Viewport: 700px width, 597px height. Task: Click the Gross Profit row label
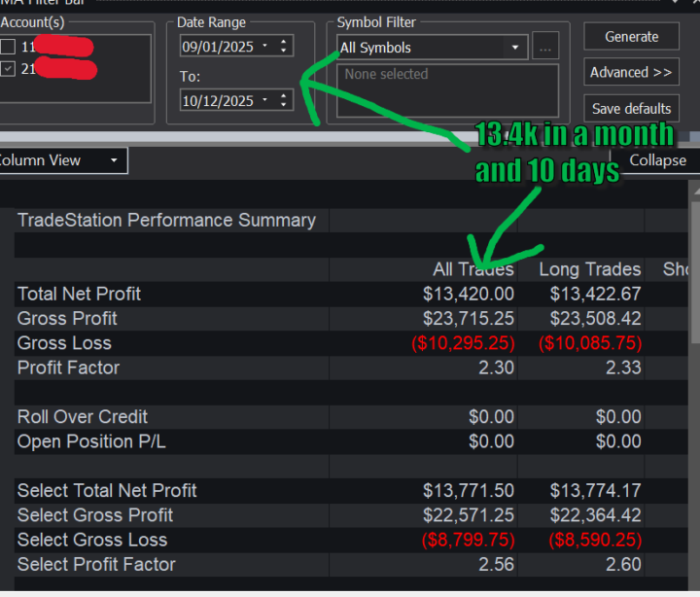tap(67, 318)
